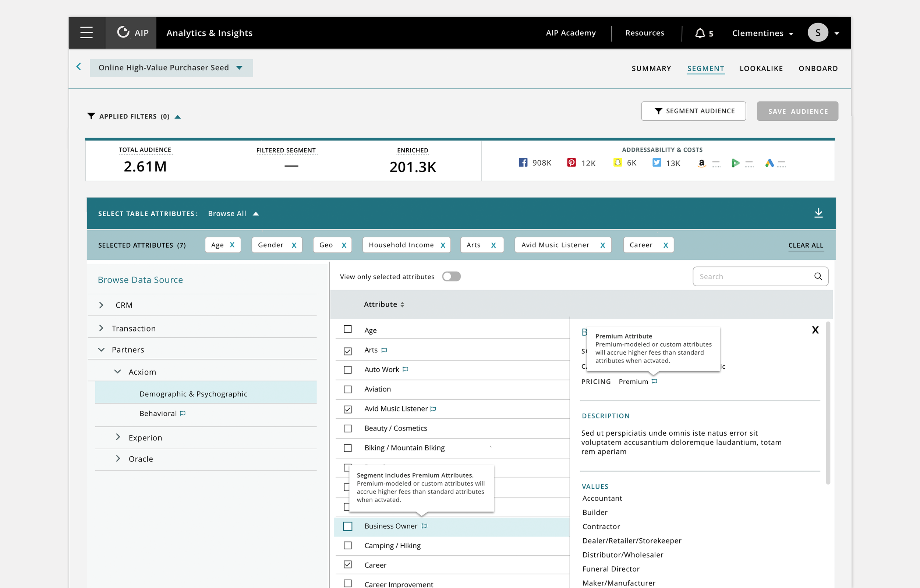Open Resources menu item
Image resolution: width=920 pixels, height=588 pixels.
click(x=644, y=33)
